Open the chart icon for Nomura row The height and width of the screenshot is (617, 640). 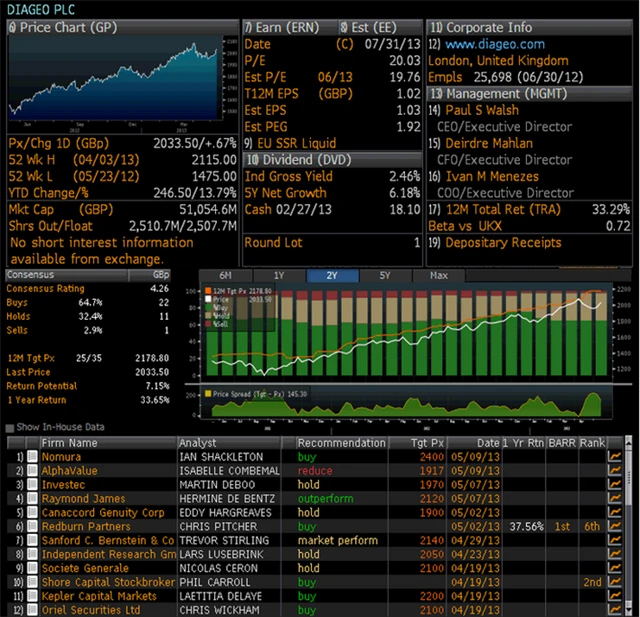(x=614, y=457)
